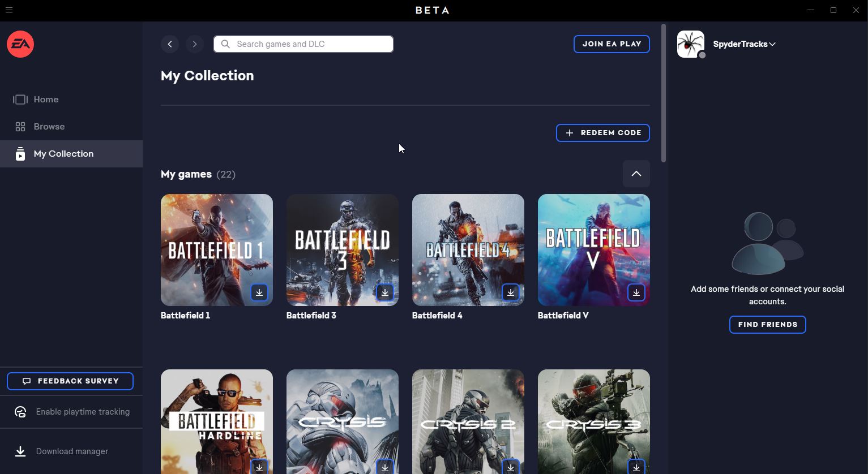Image resolution: width=868 pixels, height=474 pixels.
Task: Go back with the left arrow button
Action: [170, 44]
